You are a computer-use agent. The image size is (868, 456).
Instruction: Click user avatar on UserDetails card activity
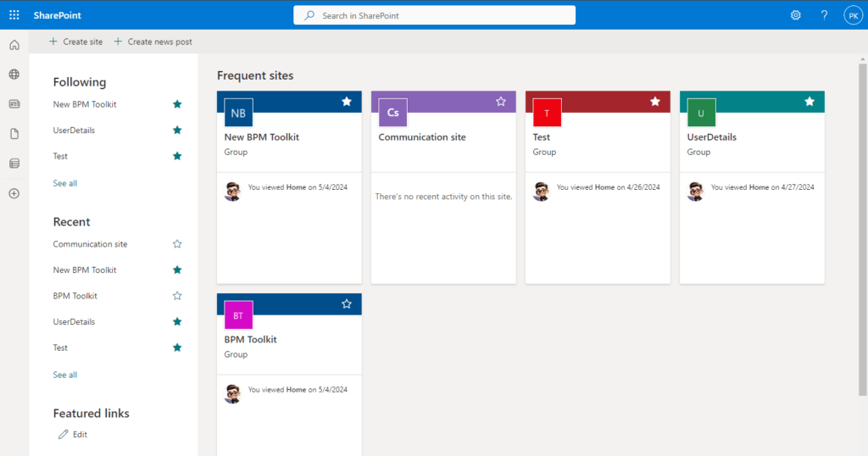pos(696,192)
